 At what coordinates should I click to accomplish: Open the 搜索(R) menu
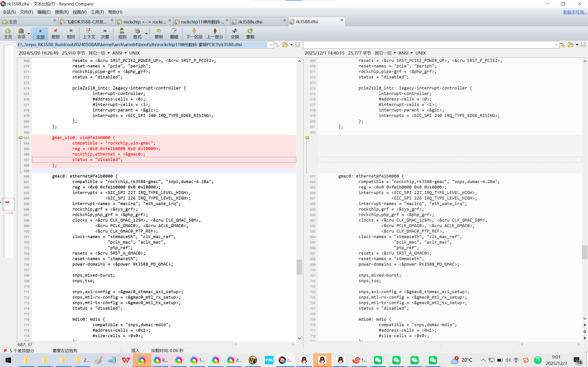click(62, 12)
